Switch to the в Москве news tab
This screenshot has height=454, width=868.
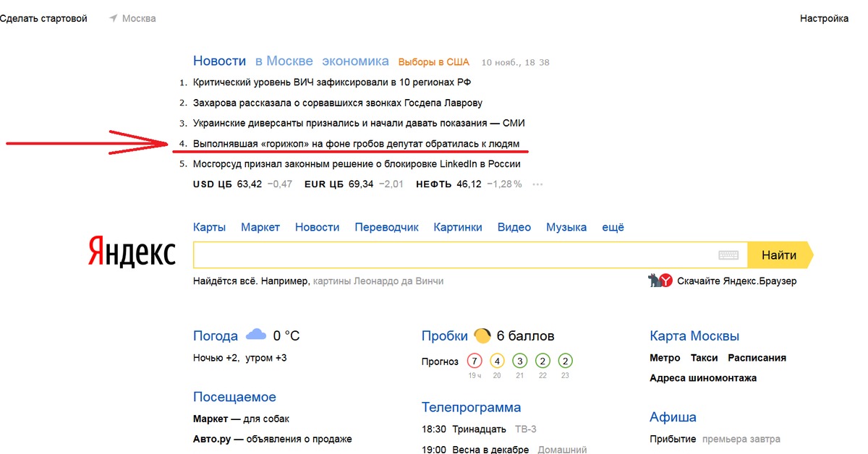tap(283, 61)
